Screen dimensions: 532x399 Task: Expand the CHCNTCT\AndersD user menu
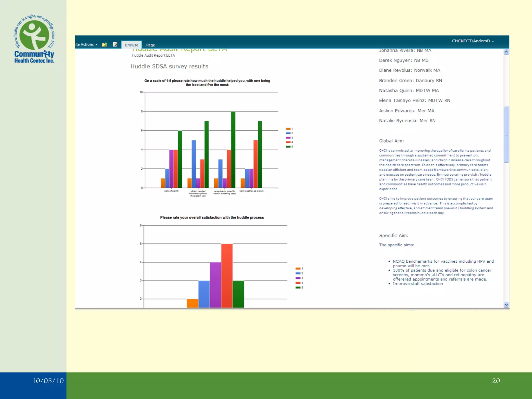(x=473, y=41)
